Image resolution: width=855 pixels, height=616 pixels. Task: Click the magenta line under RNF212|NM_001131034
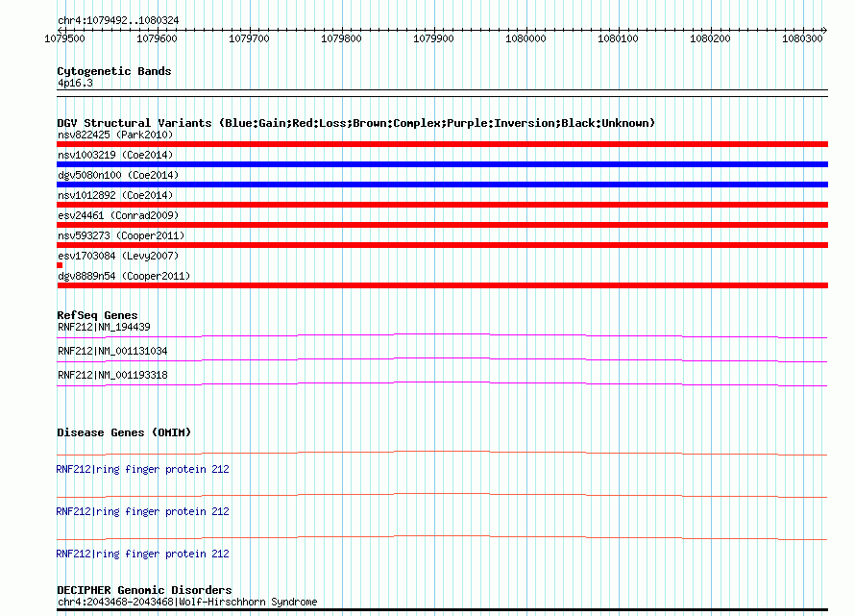(x=442, y=359)
